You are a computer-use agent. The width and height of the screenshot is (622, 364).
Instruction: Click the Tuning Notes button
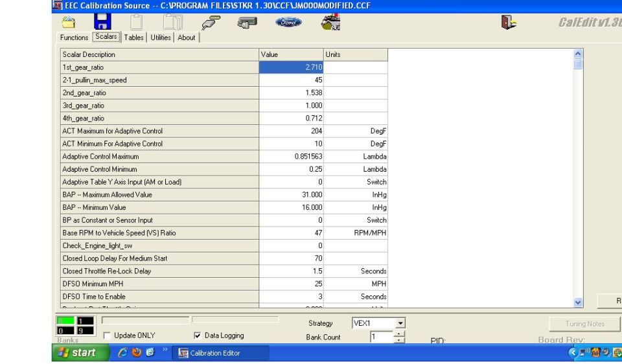coord(584,324)
